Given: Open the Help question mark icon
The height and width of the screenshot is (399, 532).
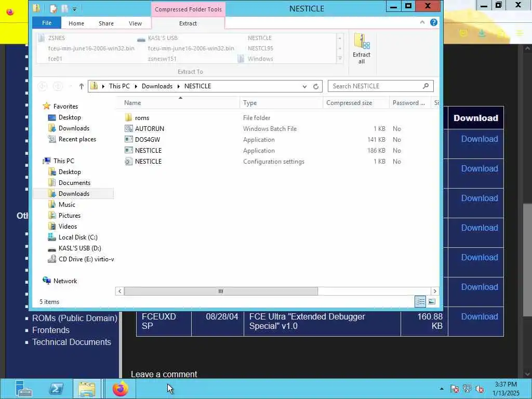Looking at the screenshot, I should click(x=434, y=22).
